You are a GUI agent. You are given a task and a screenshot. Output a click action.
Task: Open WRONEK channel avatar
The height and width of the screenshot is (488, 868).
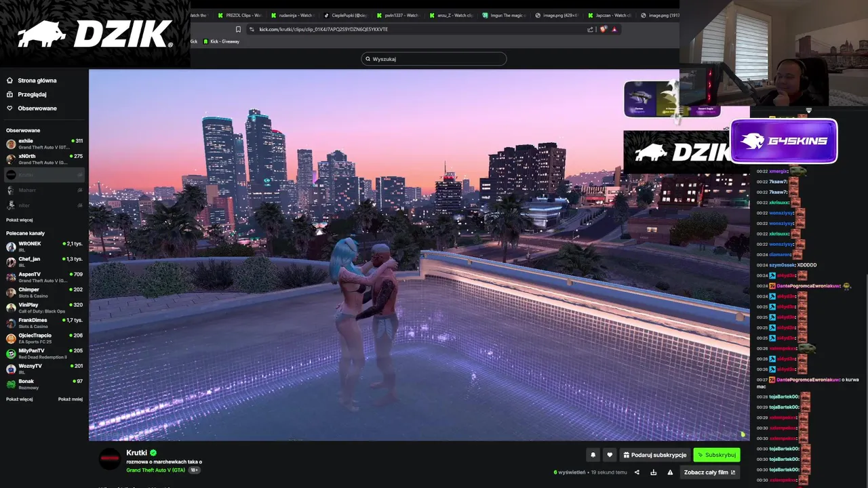[11, 247]
